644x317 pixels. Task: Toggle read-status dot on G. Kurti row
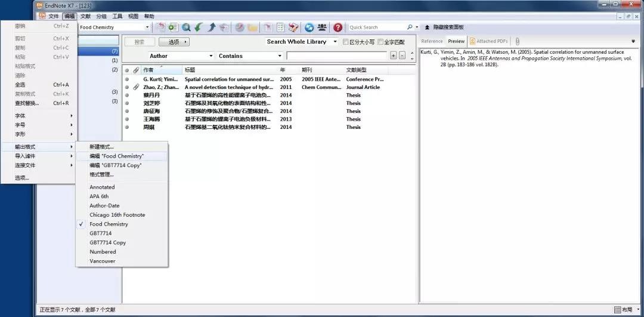(127, 79)
